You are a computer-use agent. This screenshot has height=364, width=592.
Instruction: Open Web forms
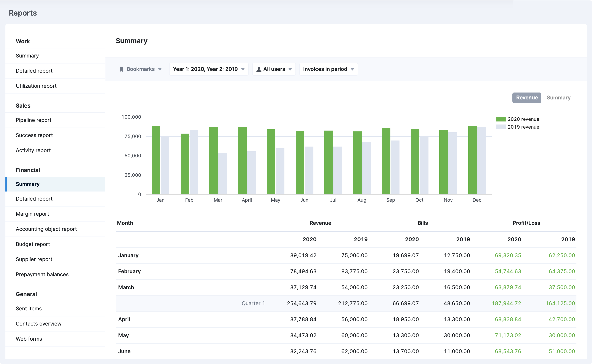(x=55, y=339)
